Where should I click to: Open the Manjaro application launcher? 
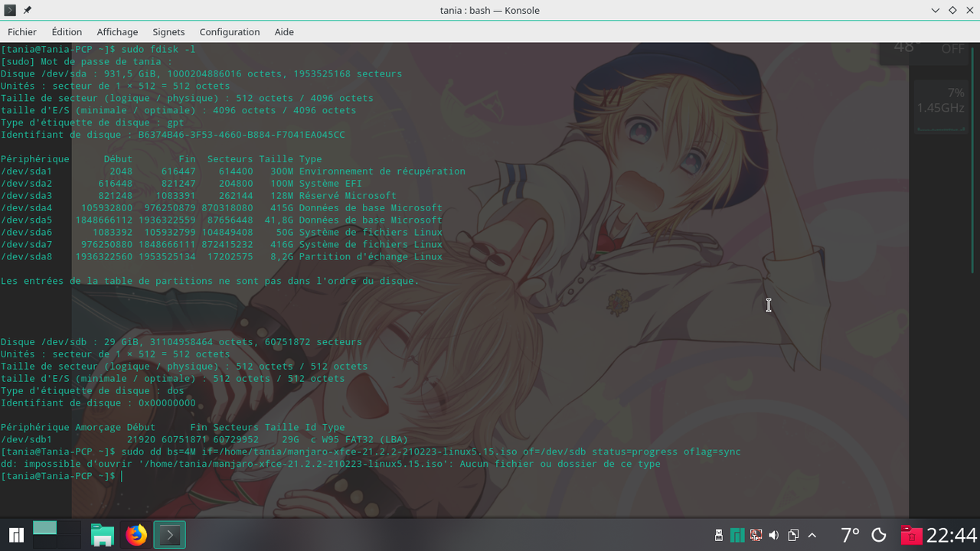(x=16, y=535)
